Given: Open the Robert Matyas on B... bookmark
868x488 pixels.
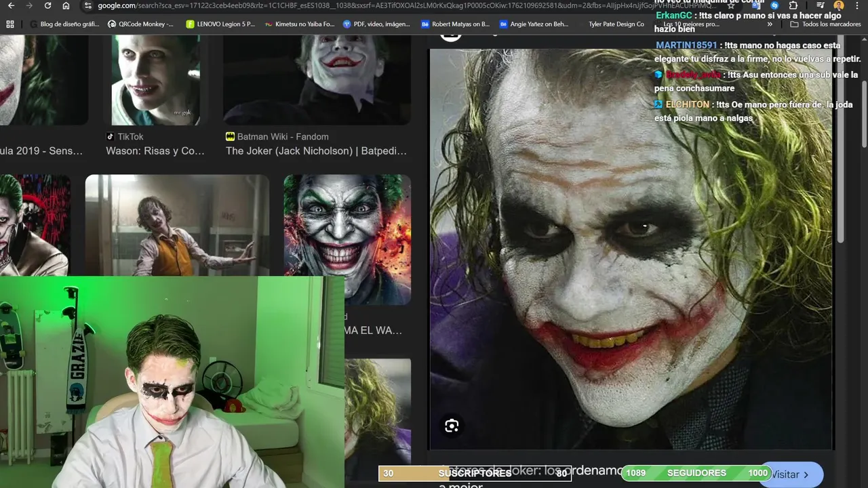Looking at the screenshot, I should 455,24.
